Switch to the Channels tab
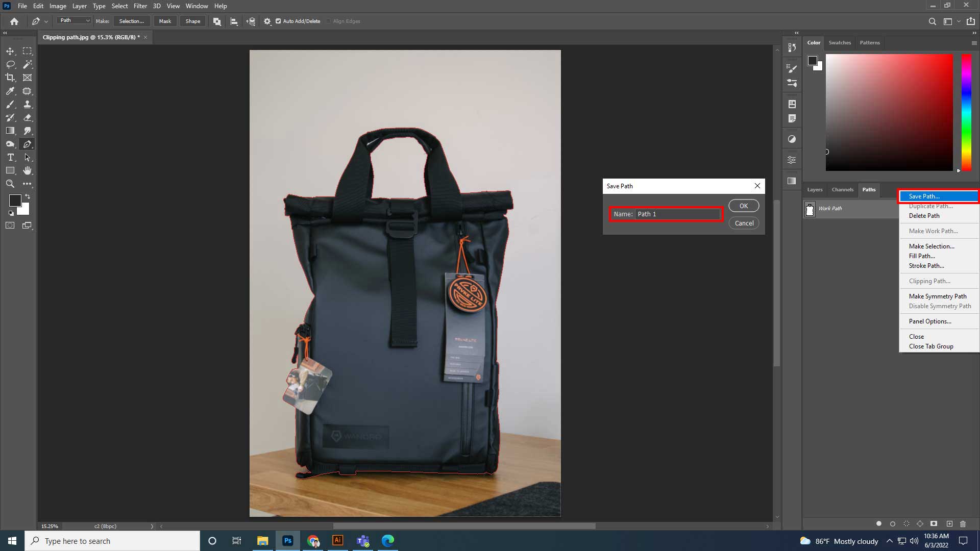Image resolution: width=980 pixels, height=551 pixels. click(x=842, y=189)
